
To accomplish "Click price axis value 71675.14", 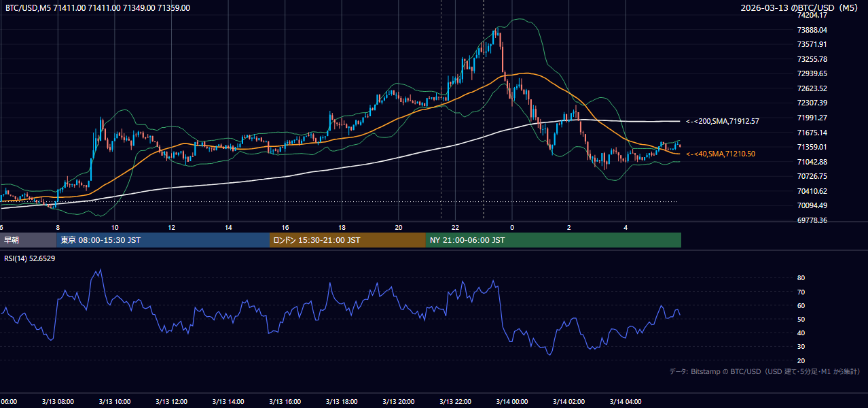I will click(x=812, y=133).
